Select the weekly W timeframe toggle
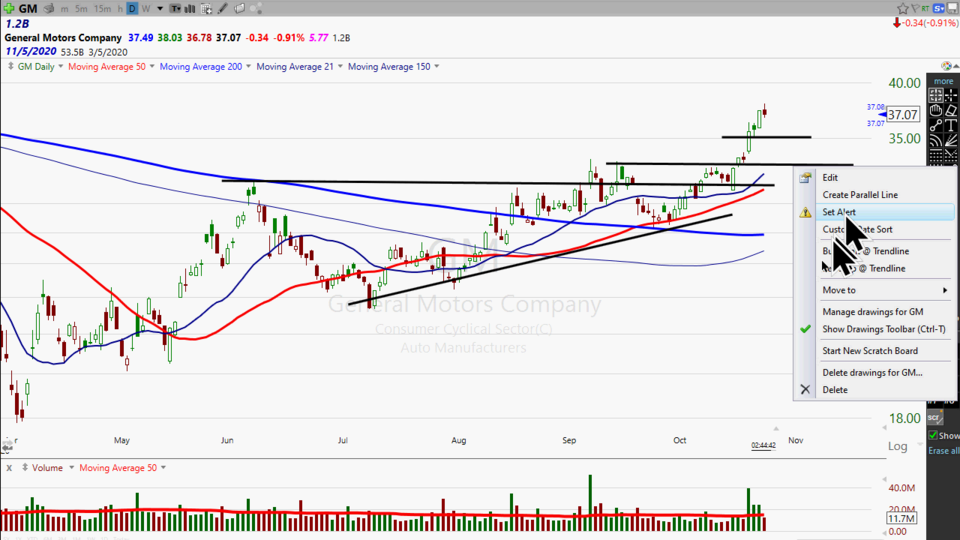Image resolution: width=960 pixels, height=540 pixels. [x=146, y=9]
